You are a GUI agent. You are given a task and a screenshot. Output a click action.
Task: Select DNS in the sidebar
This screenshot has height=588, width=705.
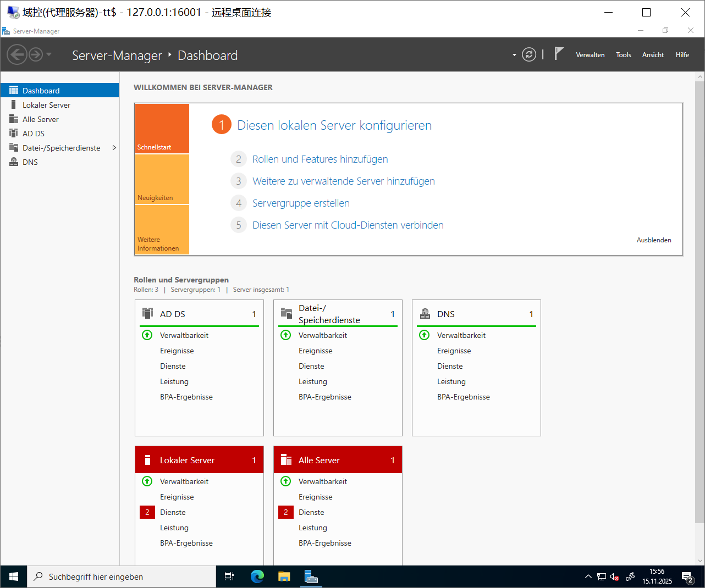59,162
